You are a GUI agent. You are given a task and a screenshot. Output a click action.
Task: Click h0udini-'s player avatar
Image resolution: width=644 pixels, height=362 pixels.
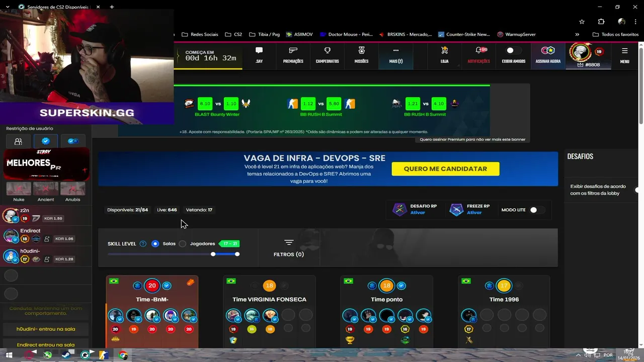(x=10, y=256)
